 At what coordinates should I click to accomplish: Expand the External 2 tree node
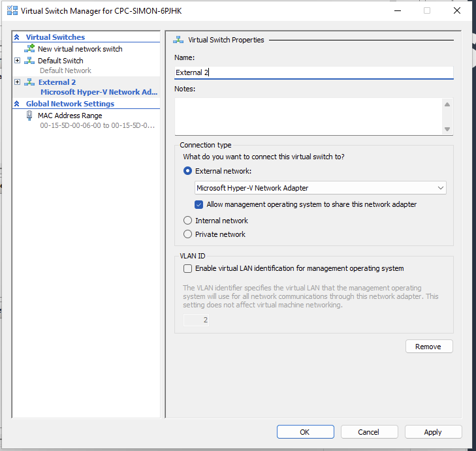(17, 82)
